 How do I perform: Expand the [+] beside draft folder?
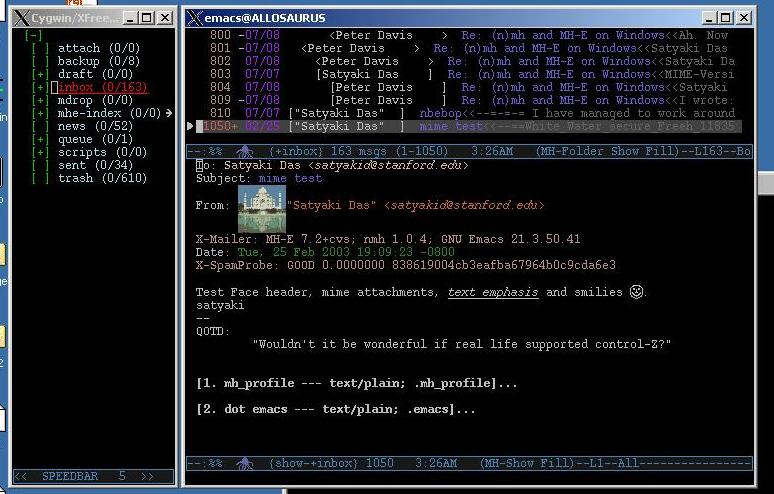click(40, 74)
